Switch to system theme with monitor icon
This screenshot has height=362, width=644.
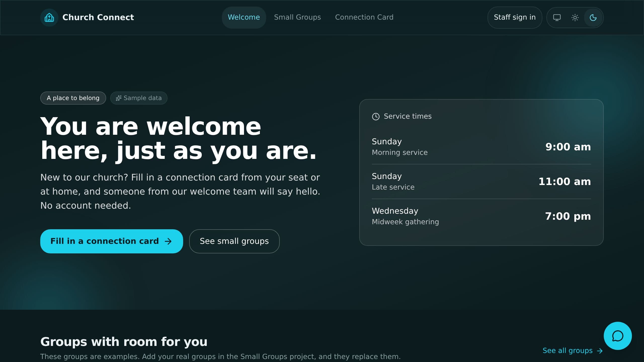tap(557, 18)
